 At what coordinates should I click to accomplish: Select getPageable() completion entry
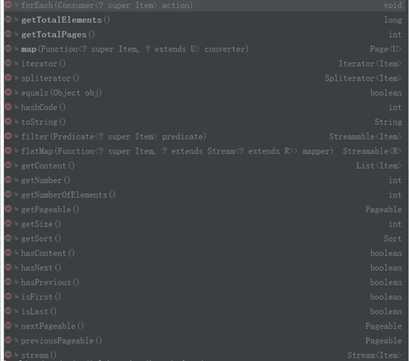coord(204,209)
